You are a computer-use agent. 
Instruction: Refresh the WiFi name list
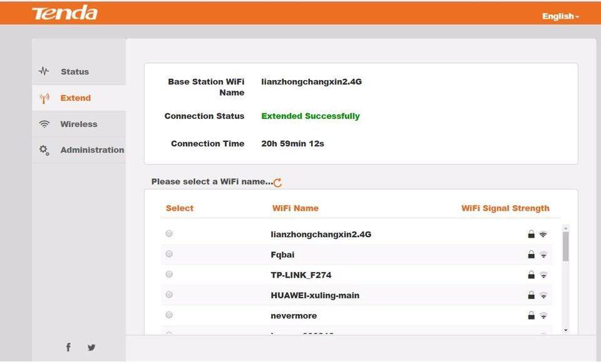point(277,183)
